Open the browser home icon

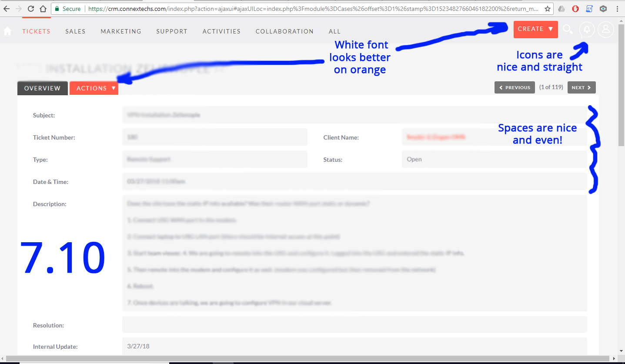[44, 8]
